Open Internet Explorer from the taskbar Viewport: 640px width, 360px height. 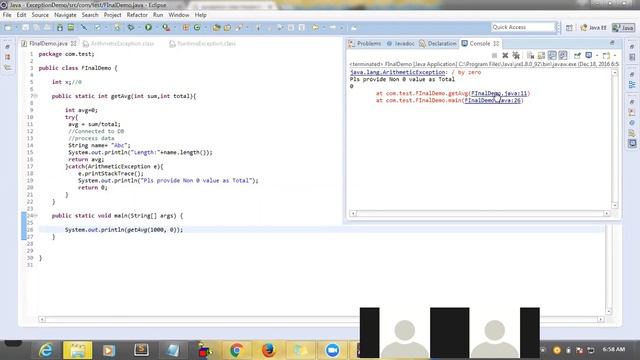click(x=45, y=350)
